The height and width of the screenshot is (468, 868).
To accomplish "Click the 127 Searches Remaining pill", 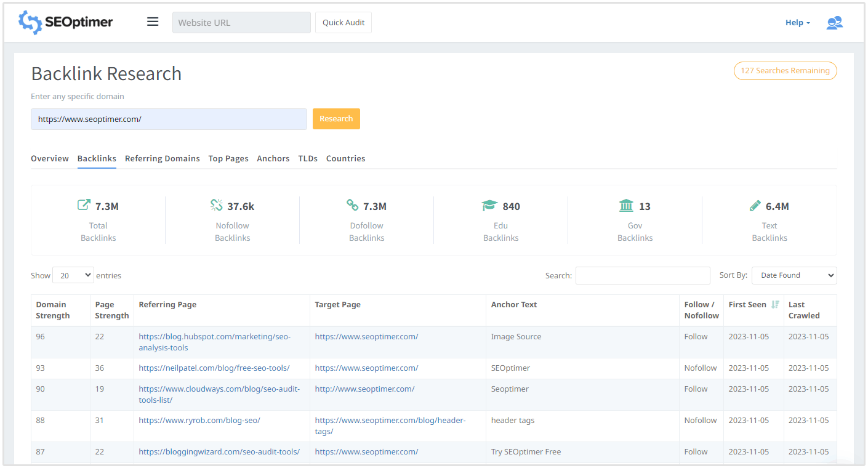I will pyautogui.click(x=785, y=71).
